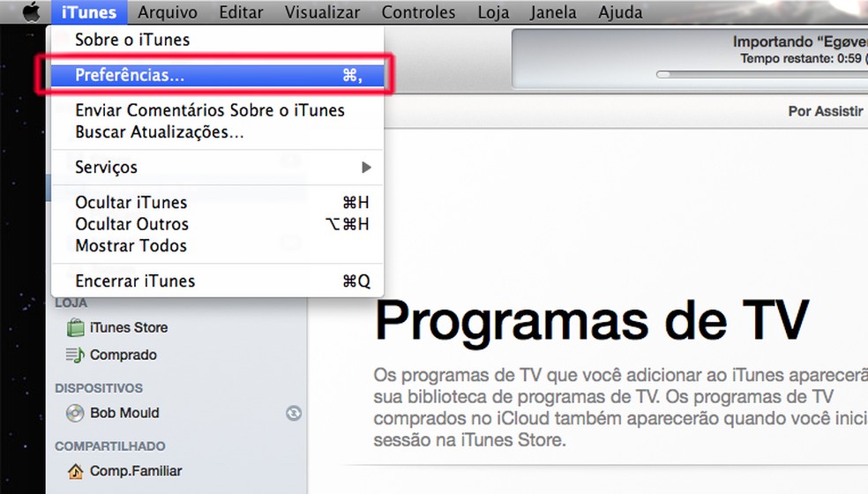Screen dimensions: 868x494
Task: Click the Tempo restante status text
Action: tap(804, 59)
